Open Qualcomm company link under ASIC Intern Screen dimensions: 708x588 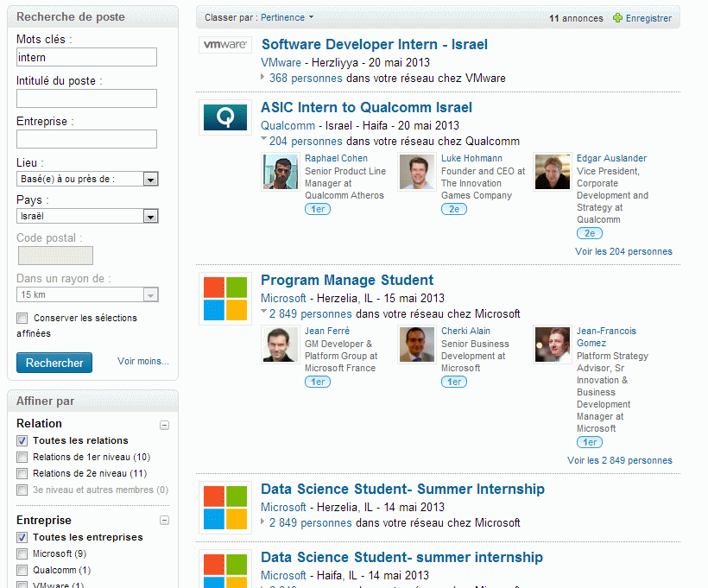click(288, 125)
